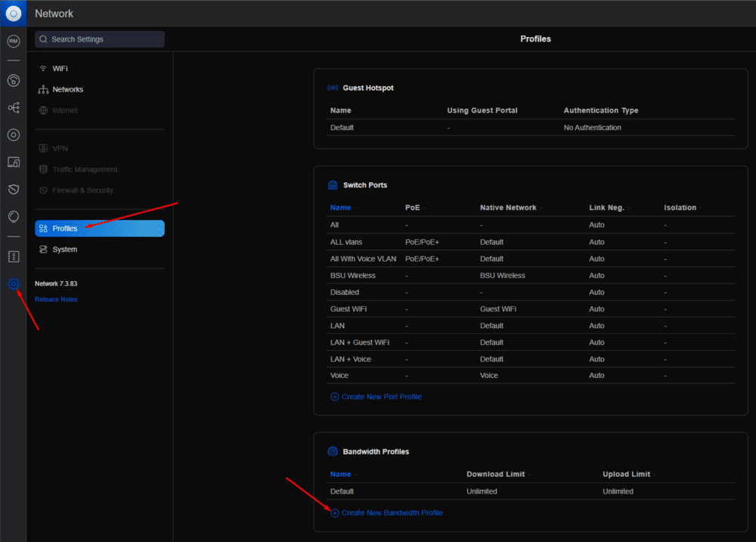Screen dimensions: 756x542
Task: Select the 'BSU Wireless' port profile name
Action: (x=353, y=276)
